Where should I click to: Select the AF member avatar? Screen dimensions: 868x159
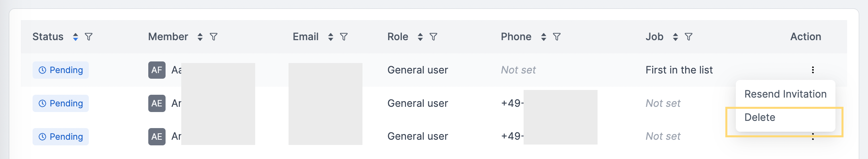157,70
